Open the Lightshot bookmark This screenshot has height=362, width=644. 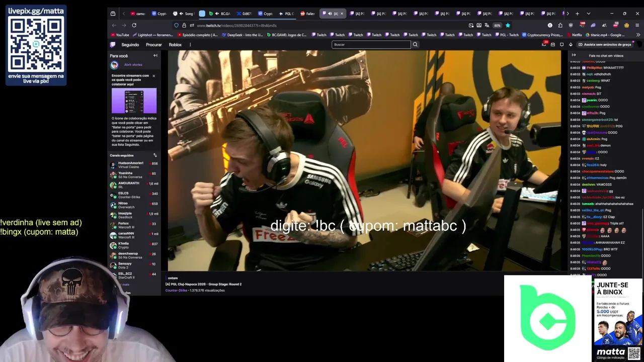(153, 35)
